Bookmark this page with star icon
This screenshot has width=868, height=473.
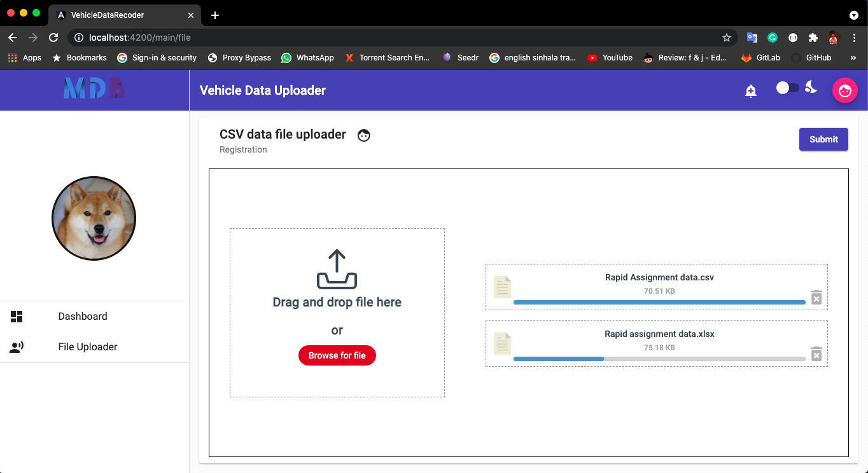(726, 38)
